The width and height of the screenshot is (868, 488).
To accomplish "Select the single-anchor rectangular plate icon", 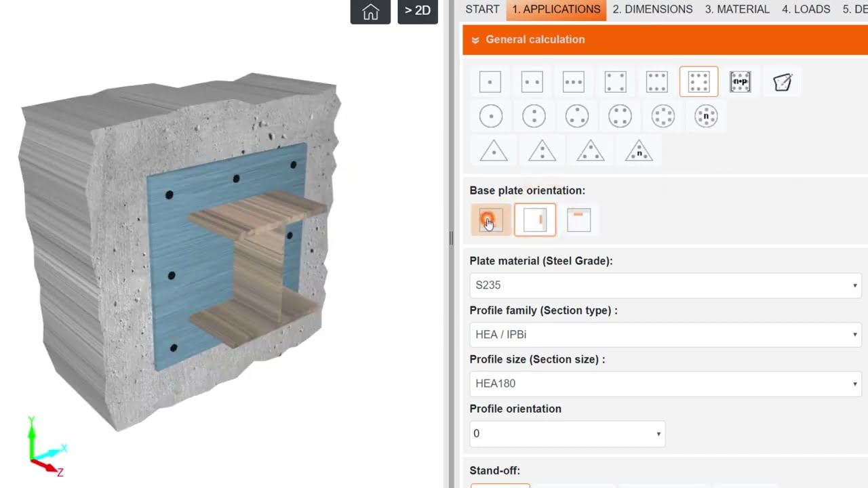I will click(x=490, y=82).
